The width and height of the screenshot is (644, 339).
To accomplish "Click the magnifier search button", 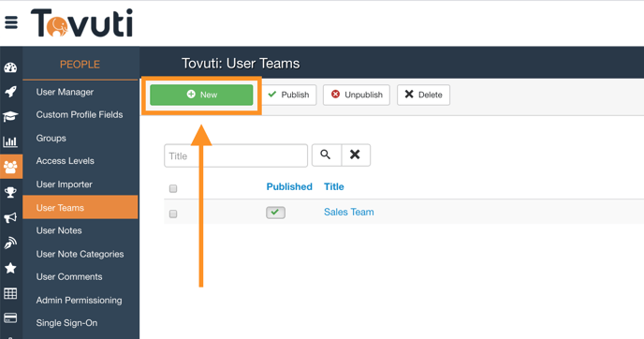I will pos(326,155).
